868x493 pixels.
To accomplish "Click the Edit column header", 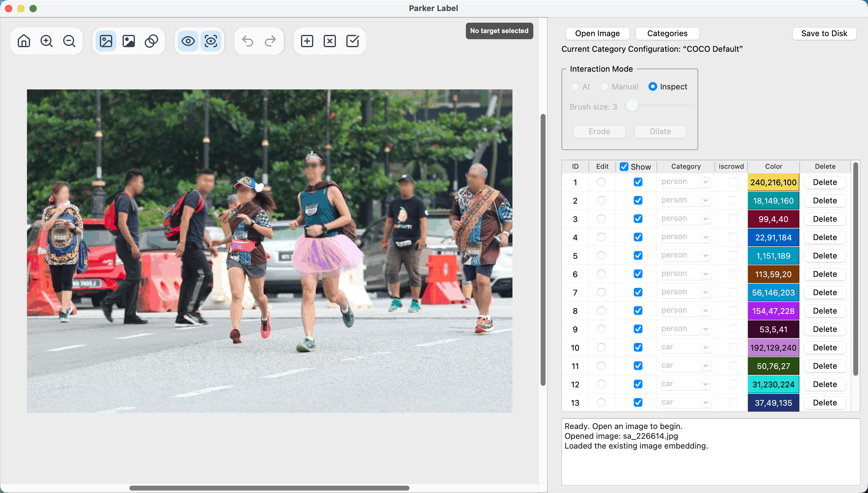I will [x=602, y=167].
